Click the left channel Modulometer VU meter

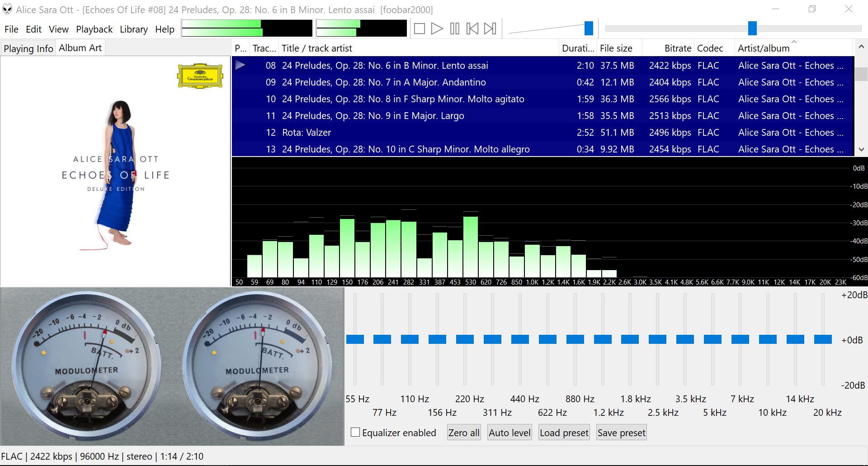[x=86, y=366]
